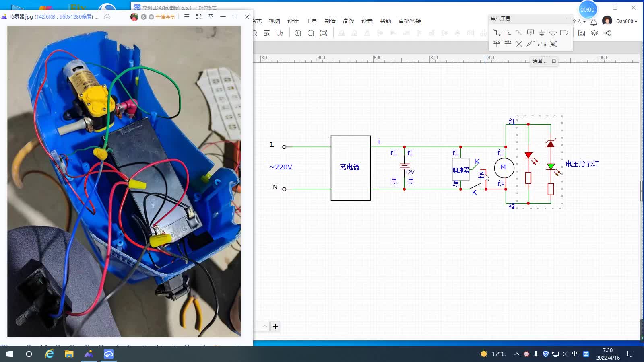Open the 设置 menu
644x362 pixels.
(x=367, y=21)
